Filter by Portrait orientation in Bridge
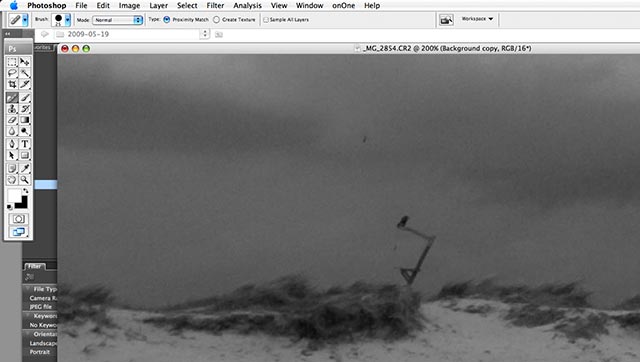The height and width of the screenshot is (362, 640). [x=40, y=352]
